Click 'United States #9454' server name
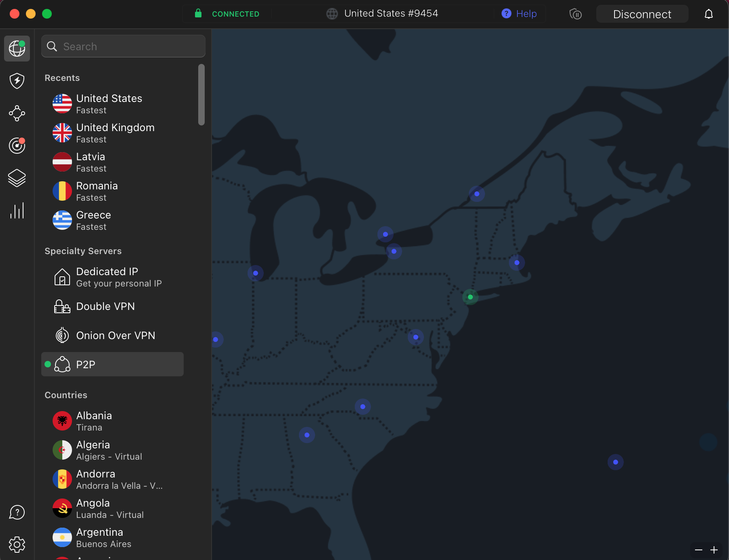The height and width of the screenshot is (560, 729). (391, 13)
